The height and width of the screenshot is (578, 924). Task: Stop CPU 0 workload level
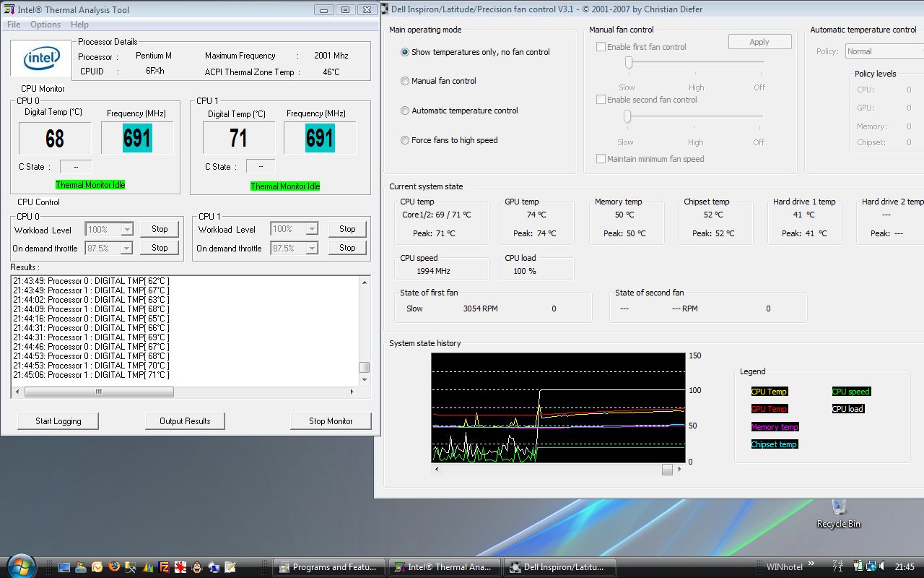[160, 229]
